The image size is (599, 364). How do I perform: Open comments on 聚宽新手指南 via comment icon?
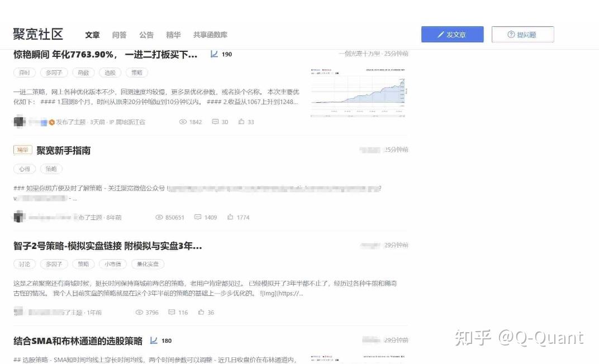pos(198,217)
